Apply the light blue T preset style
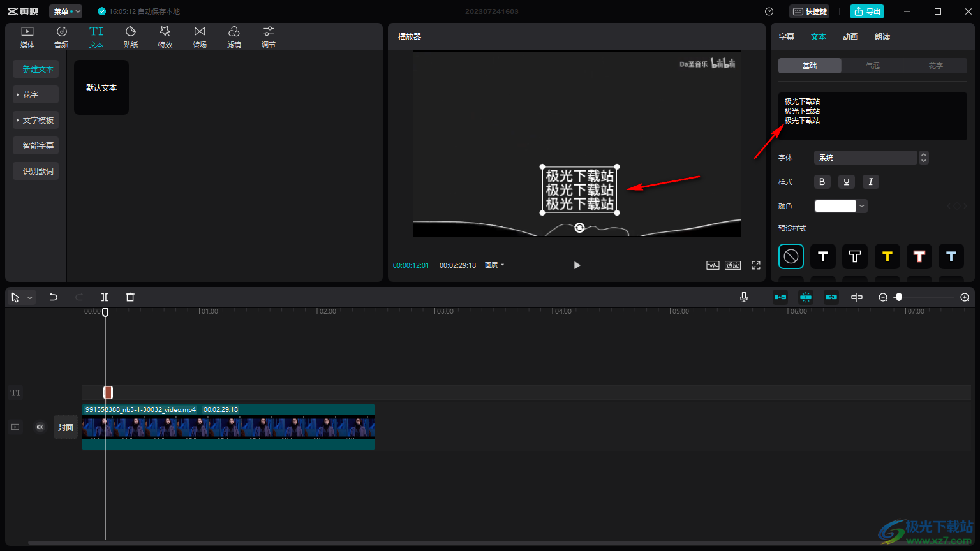Screen dimensions: 980x551 [951, 256]
